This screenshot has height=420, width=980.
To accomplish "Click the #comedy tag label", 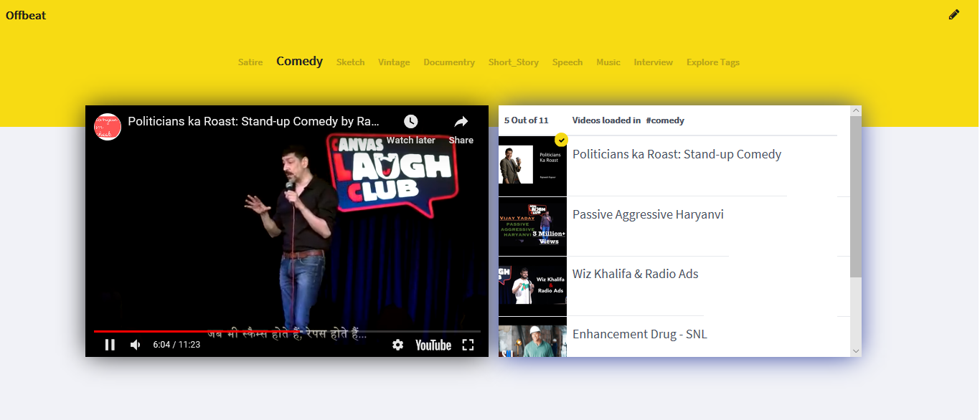I will click(665, 120).
